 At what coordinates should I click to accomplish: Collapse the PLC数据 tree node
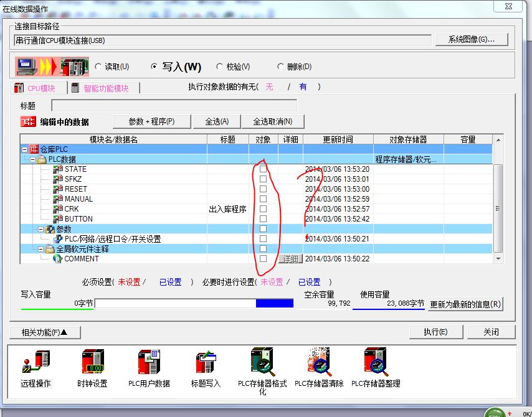coord(32,159)
